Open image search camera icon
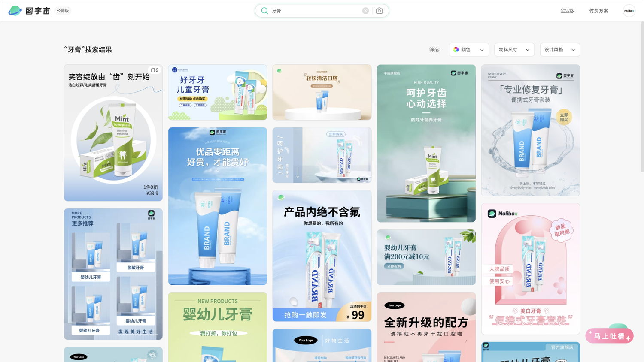The width and height of the screenshot is (644, 362). pos(379,11)
